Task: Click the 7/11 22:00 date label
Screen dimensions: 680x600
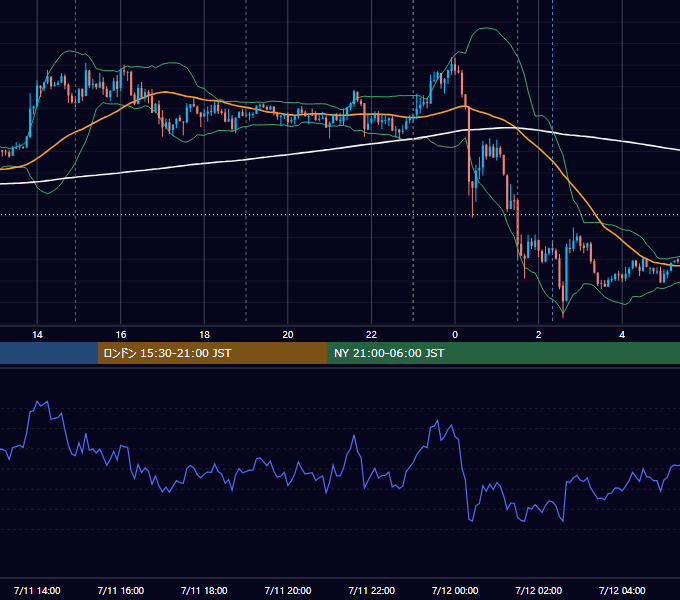Action: coord(371,590)
